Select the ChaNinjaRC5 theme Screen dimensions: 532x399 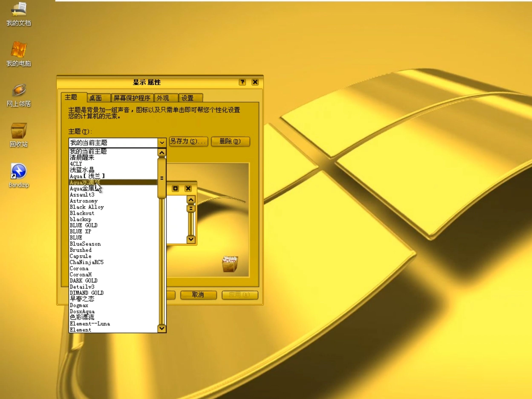(113, 262)
